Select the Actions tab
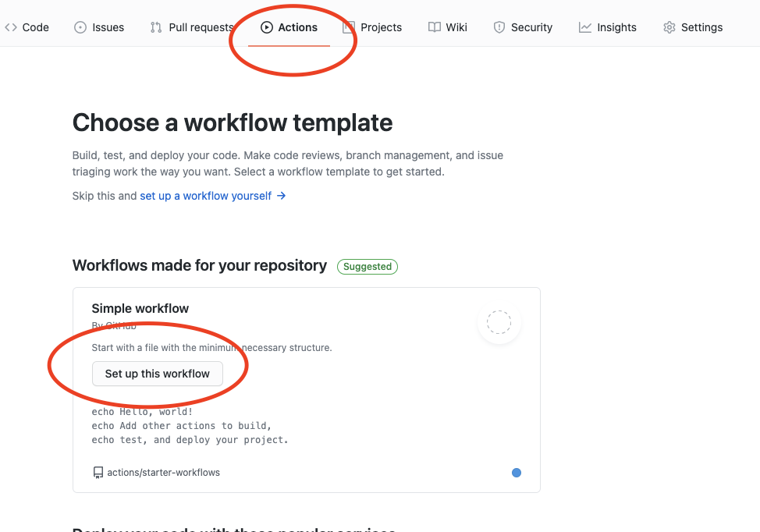 (289, 27)
